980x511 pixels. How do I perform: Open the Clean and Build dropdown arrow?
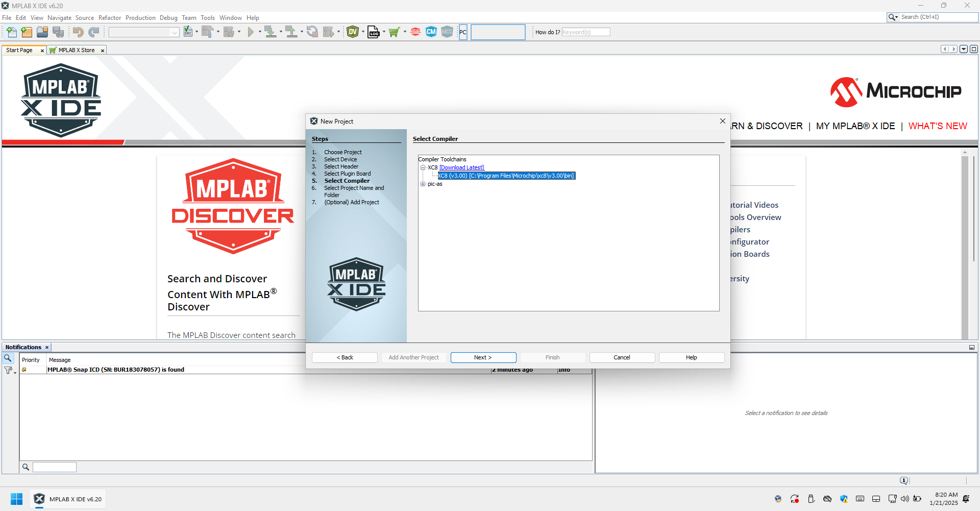[239, 32]
